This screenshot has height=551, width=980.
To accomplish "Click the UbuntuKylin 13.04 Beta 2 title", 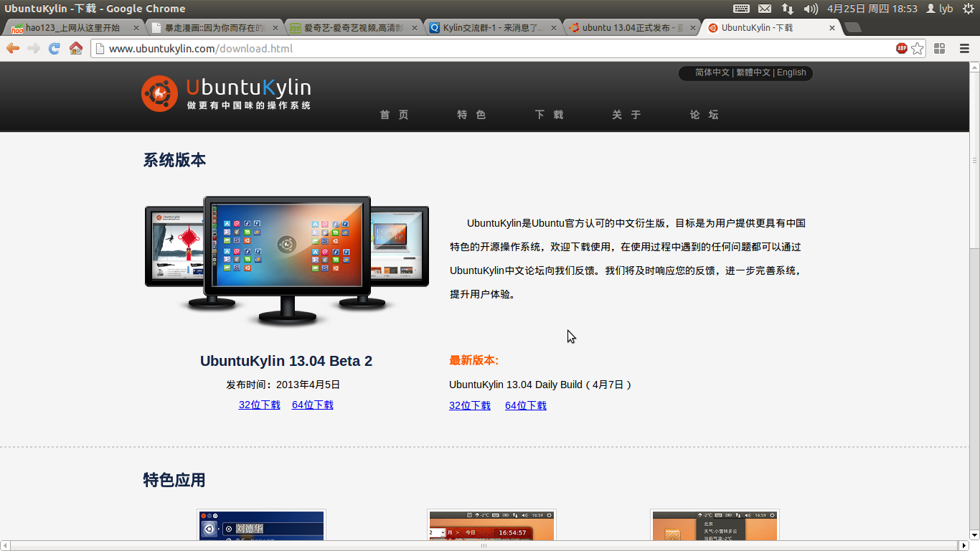I will (x=286, y=361).
